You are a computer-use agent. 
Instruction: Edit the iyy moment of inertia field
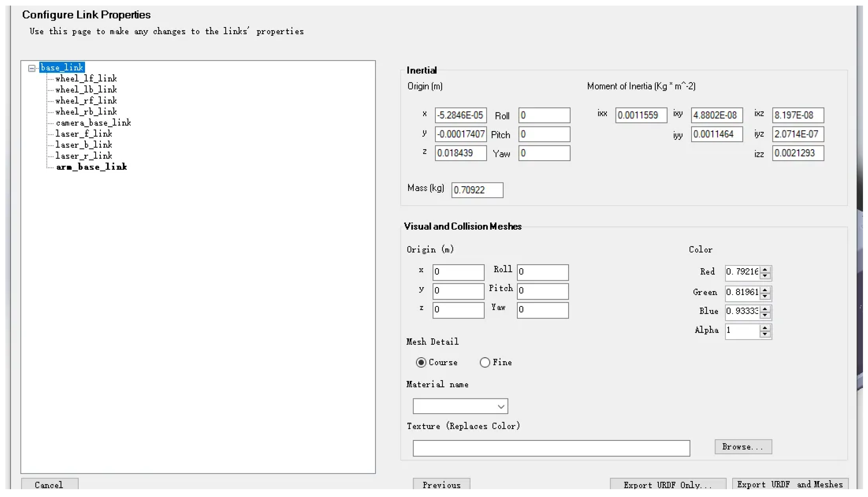[717, 134]
